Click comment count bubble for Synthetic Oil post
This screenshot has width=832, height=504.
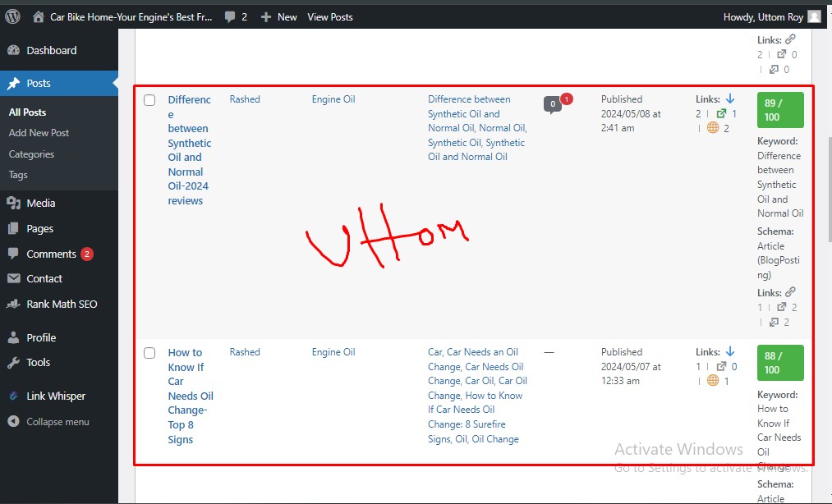click(x=553, y=104)
